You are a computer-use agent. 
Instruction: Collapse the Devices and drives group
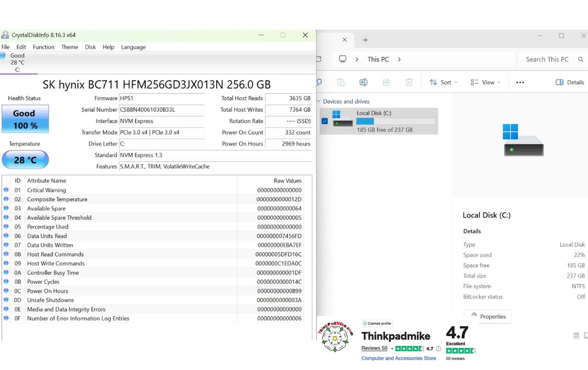(318, 101)
